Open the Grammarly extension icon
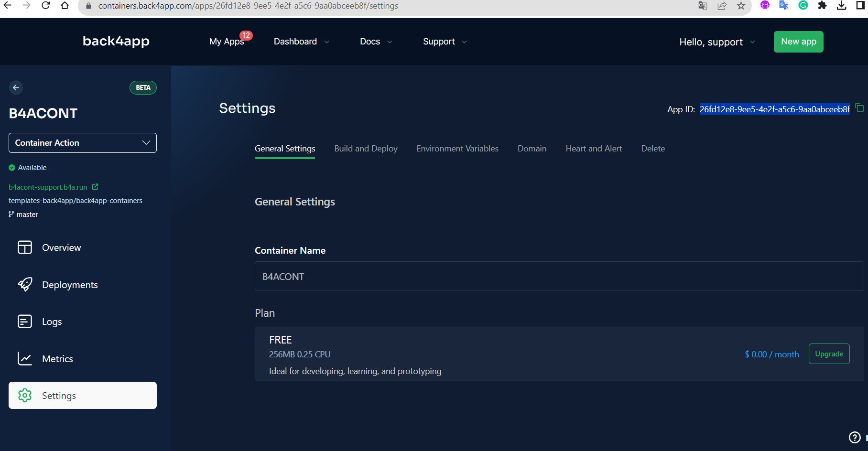The width and height of the screenshot is (868, 451). click(803, 5)
